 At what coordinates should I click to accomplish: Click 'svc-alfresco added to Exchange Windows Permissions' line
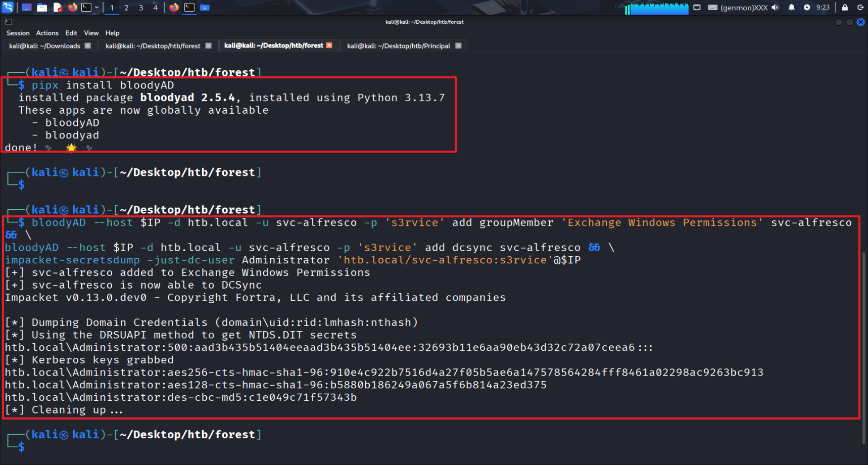[187, 272]
